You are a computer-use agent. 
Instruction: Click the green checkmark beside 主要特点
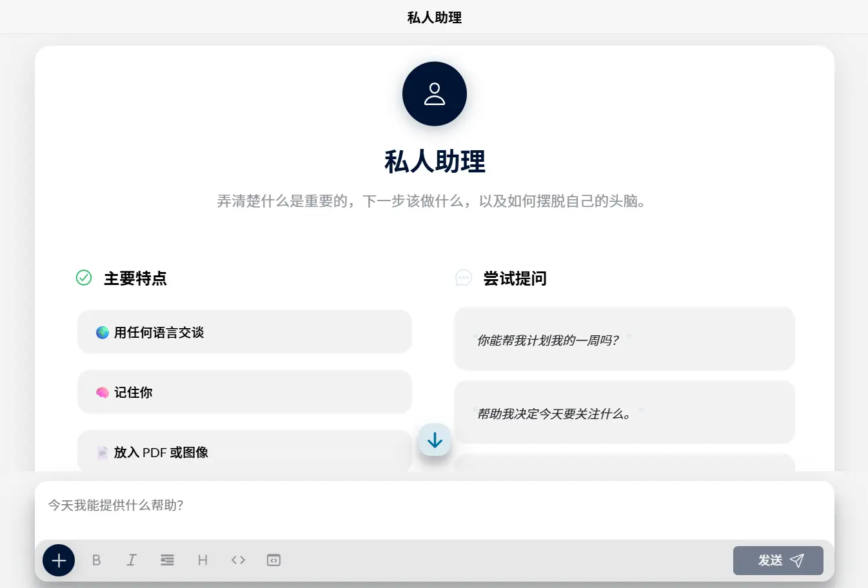(x=84, y=278)
